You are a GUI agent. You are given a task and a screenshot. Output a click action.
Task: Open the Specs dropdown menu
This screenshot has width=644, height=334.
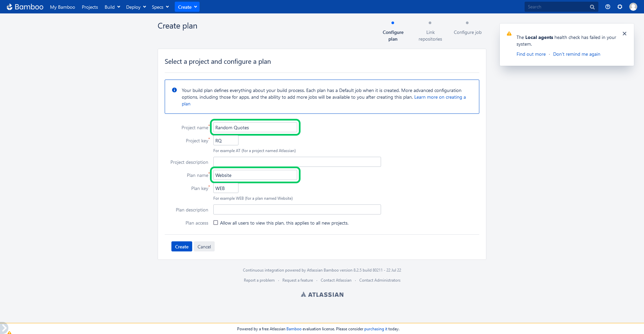[x=160, y=7]
